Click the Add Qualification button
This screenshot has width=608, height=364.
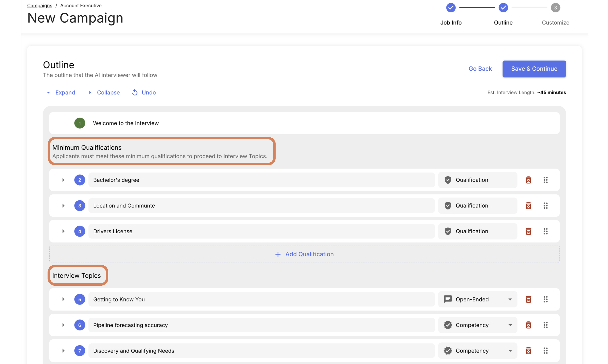(304, 254)
